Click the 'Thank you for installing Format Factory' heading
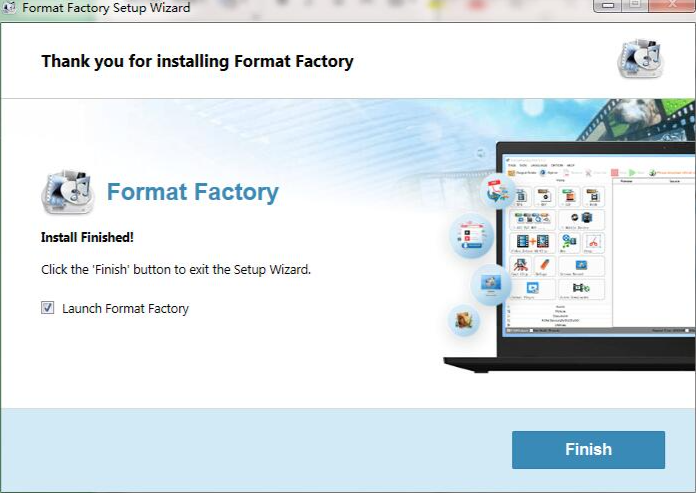Image resolution: width=696 pixels, height=493 pixels. (x=197, y=61)
